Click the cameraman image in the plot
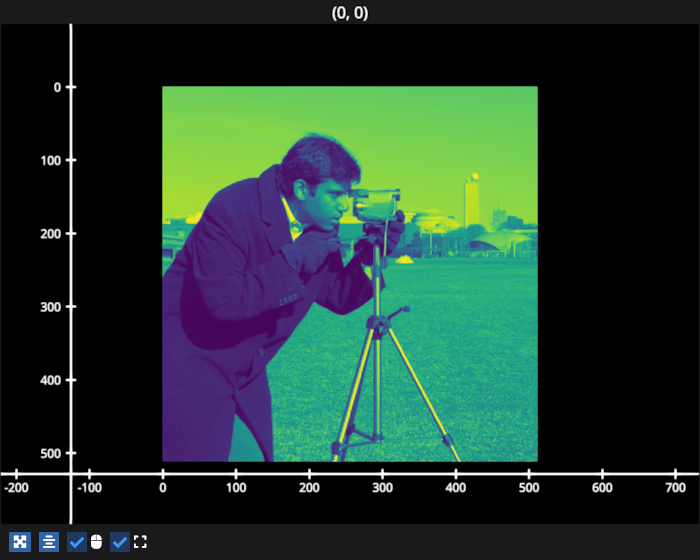The width and height of the screenshot is (700, 560). tap(350, 274)
